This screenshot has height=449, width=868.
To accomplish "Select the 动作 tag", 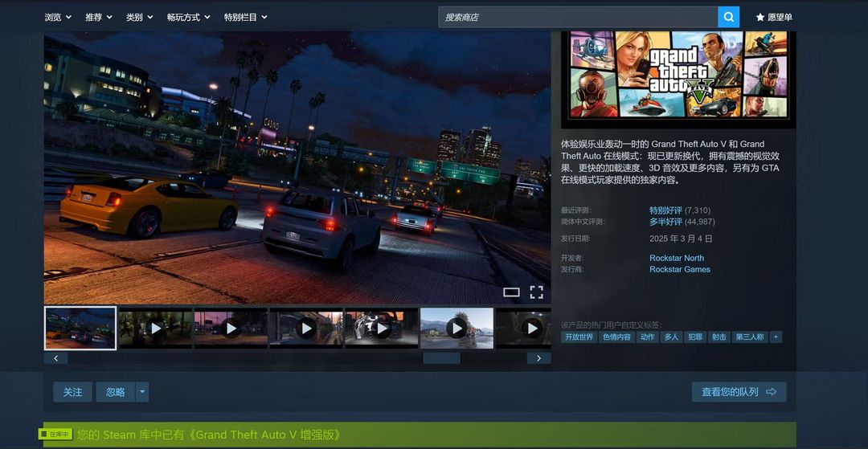I will [647, 337].
